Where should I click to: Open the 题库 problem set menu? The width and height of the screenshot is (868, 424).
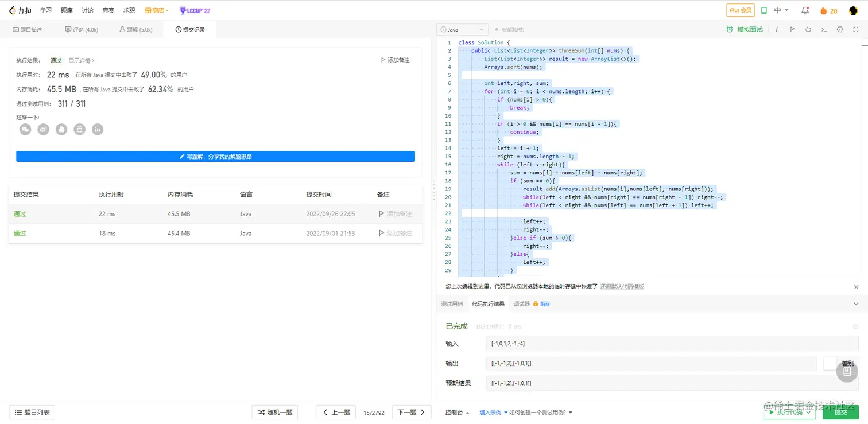point(67,10)
